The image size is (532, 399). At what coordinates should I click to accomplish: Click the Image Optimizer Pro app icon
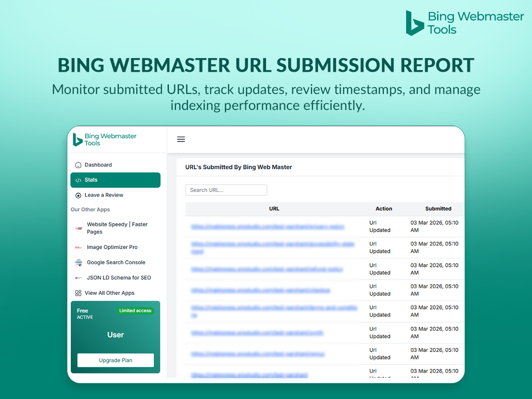pos(79,247)
